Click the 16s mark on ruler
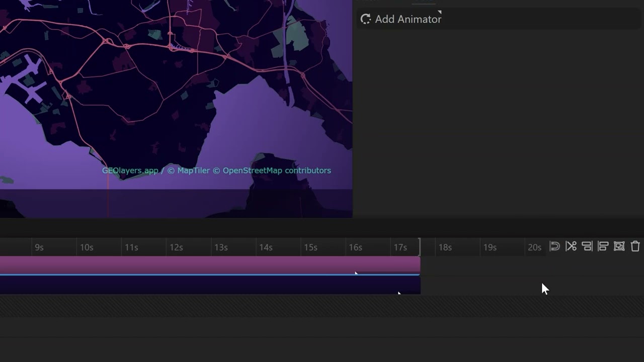Viewport: 644px width, 362px height. tap(355, 247)
